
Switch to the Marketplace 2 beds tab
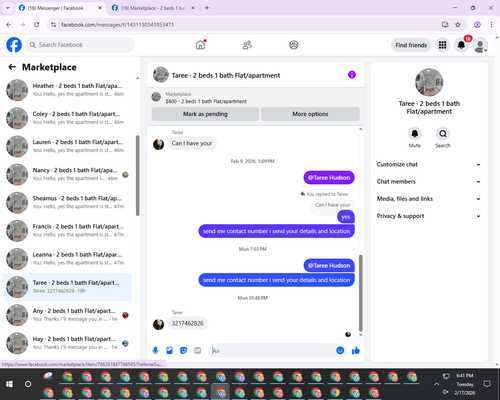(x=153, y=8)
